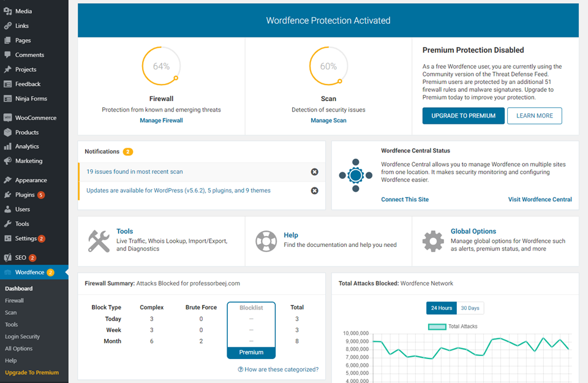Select Login Security in Wordfence submenu

[x=22, y=336]
